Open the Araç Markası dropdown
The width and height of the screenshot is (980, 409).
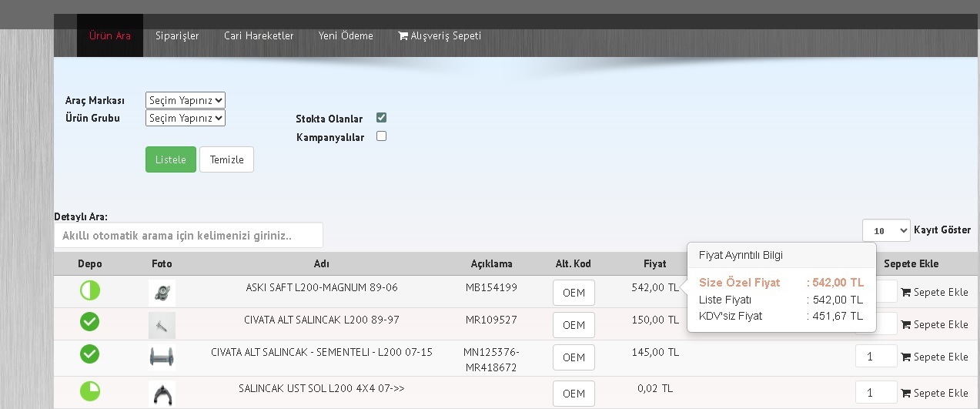point(185,100)
